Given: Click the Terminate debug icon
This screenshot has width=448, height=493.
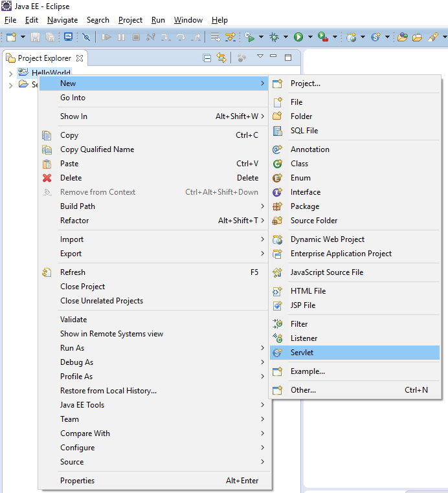Looking at the screenshot, I should coord(136,37).
